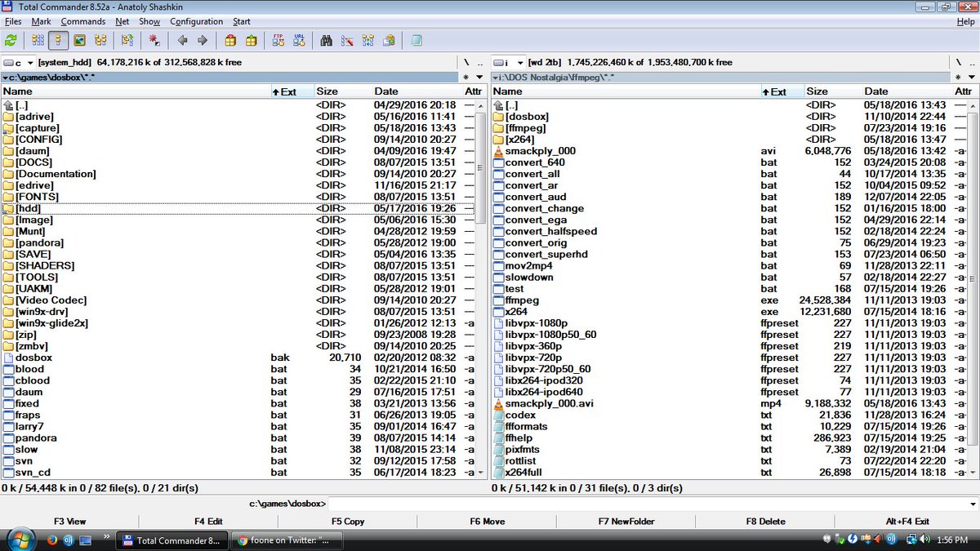980x551 pixels.
Task: Click the F7 NewFolder button
Action: 626,521
